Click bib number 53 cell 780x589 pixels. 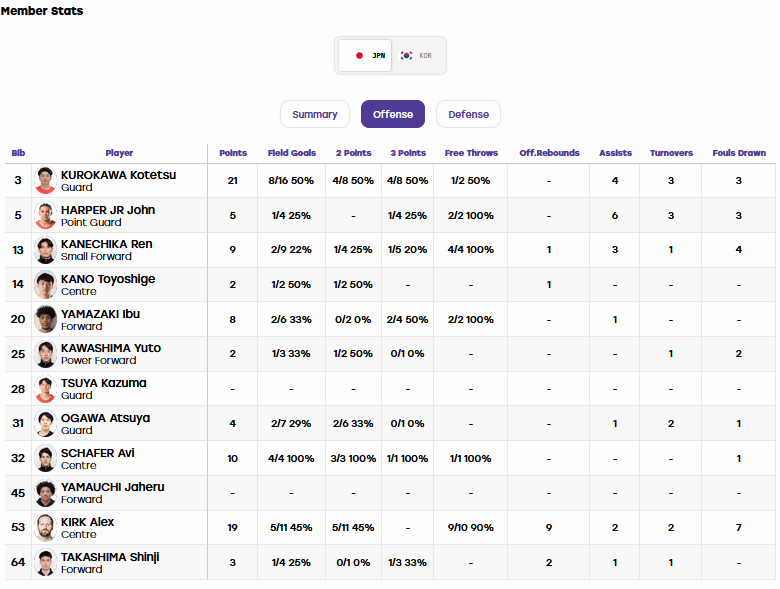(x=18, y=527)
